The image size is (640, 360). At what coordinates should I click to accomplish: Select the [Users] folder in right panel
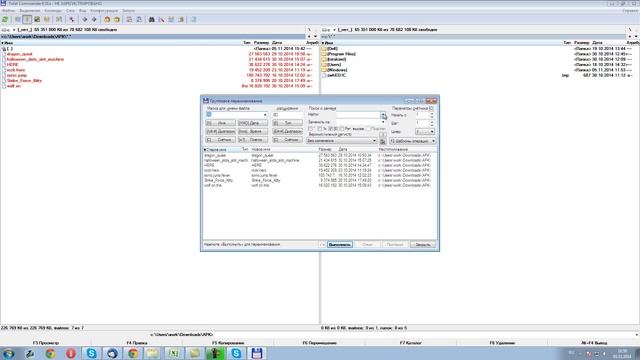pyautogui.click(x=334, y=64)
